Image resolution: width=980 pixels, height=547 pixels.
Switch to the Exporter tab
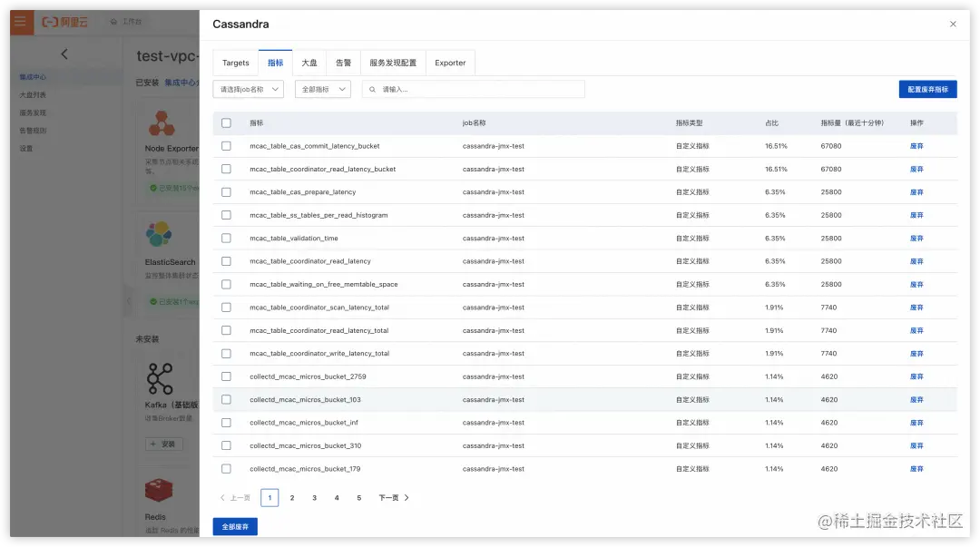(450, 63)
